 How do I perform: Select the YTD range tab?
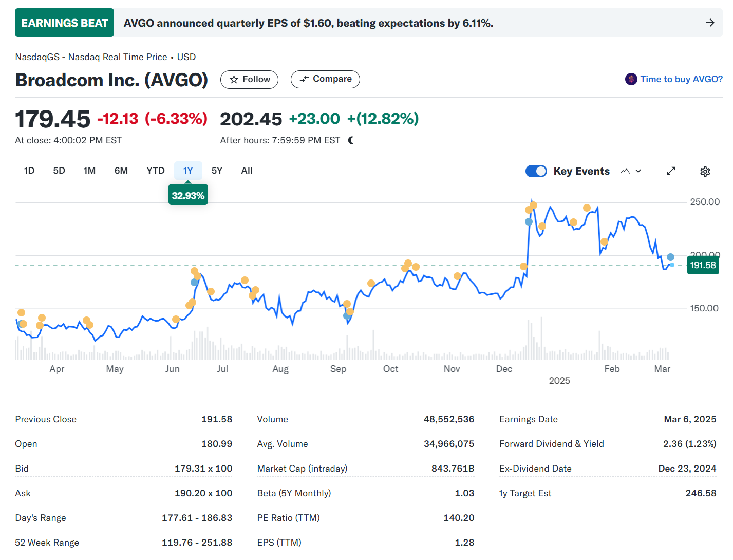click(156, 171)
